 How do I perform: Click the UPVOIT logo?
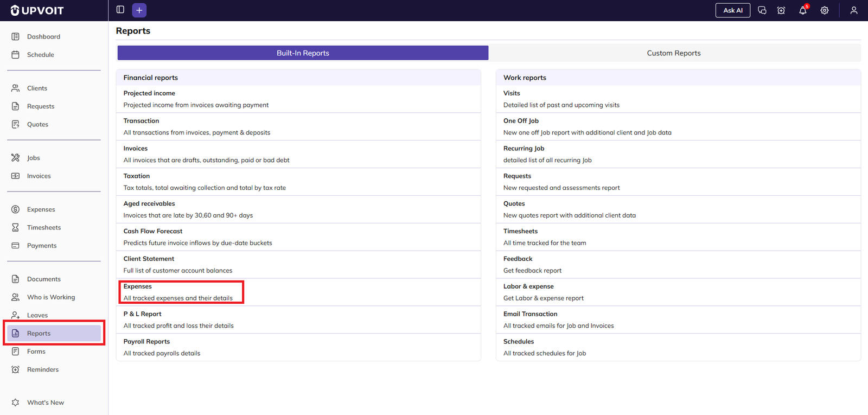(37, 10)
